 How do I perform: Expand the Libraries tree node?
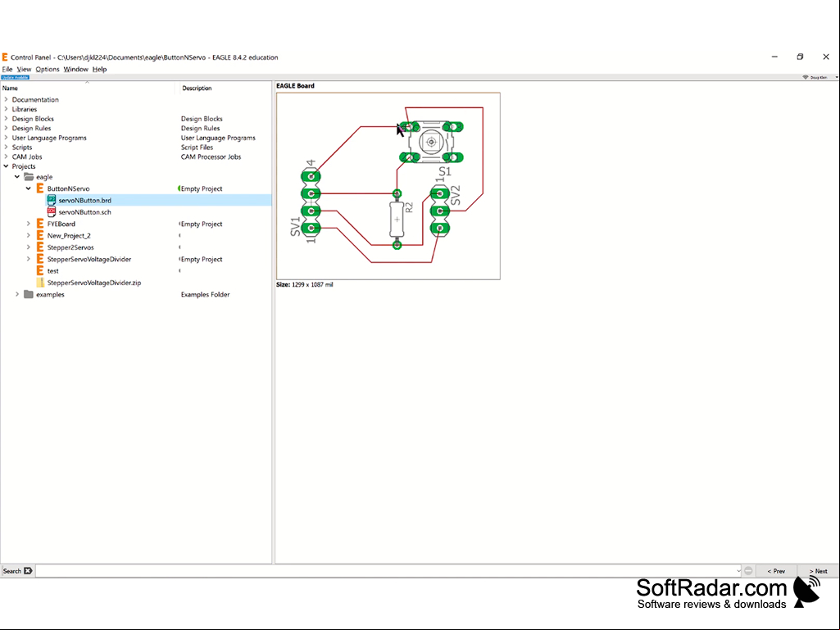[x=6, y=109]
